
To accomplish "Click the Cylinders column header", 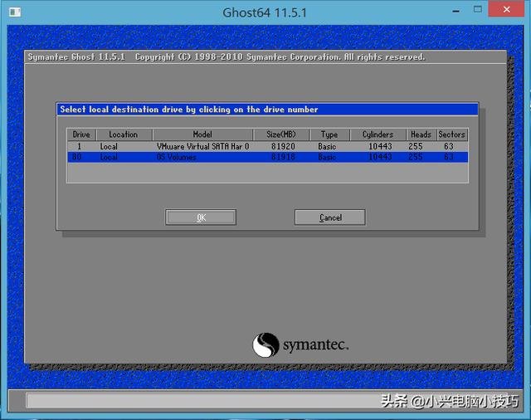I will (378, 134).
